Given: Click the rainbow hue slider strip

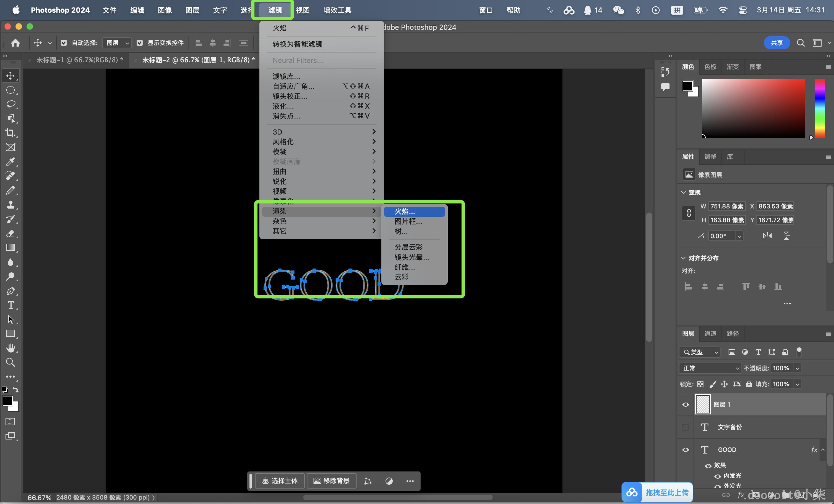Looking at the screenshot, I should pos(819,108).
